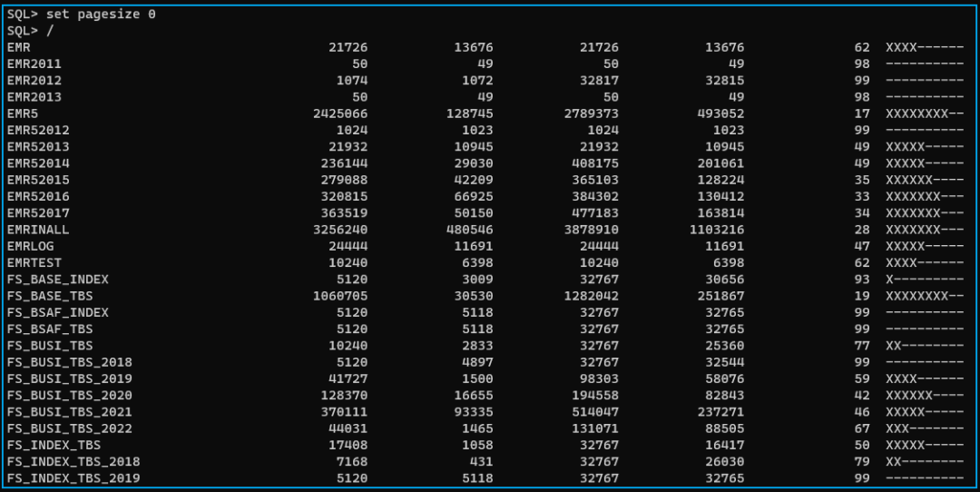Select the EMRTEST tablespace name
Screen dimensions: 980x492
tap(34, 262)
